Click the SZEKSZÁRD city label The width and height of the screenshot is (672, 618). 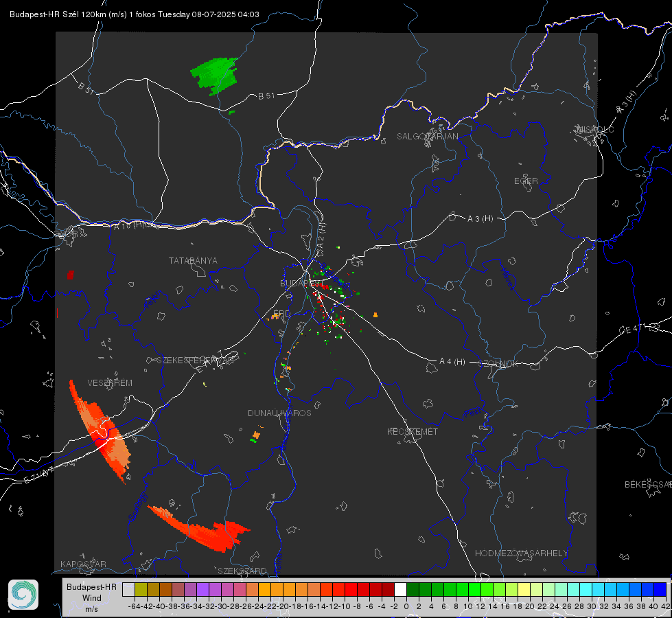tap(242, 571)
